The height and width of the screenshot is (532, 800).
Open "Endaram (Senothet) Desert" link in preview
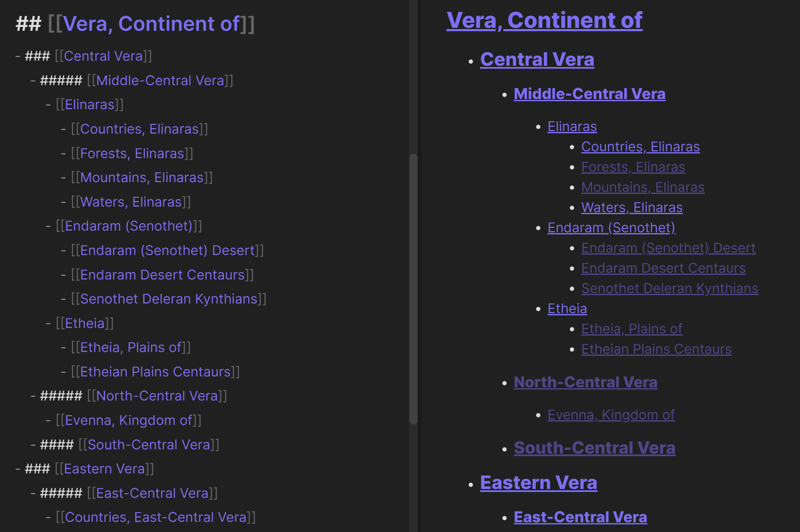tap(668, 248)
